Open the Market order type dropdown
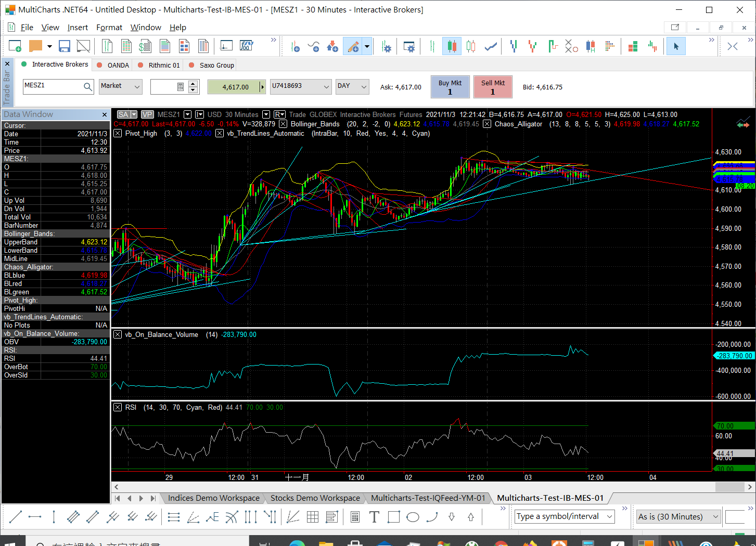756x546 pixels. tap(137, 87)
